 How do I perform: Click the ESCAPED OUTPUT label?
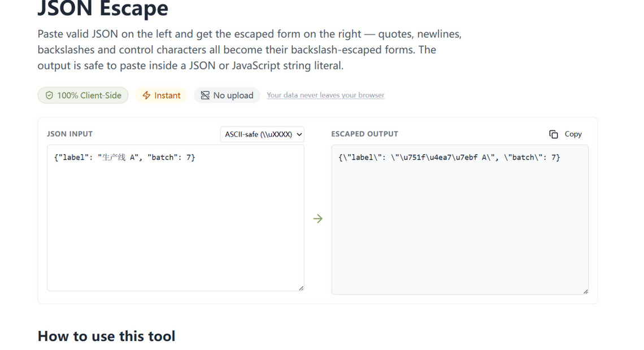365,134
